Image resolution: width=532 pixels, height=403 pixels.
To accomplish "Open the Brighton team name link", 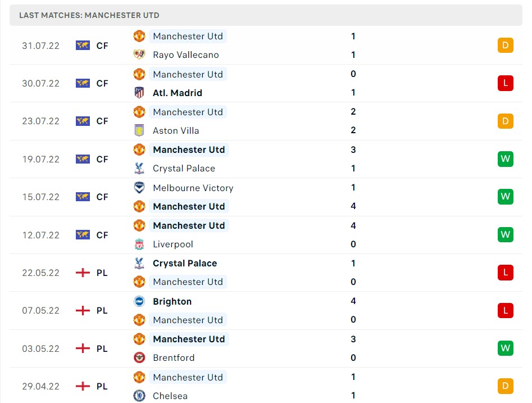I will click(172, 301).
